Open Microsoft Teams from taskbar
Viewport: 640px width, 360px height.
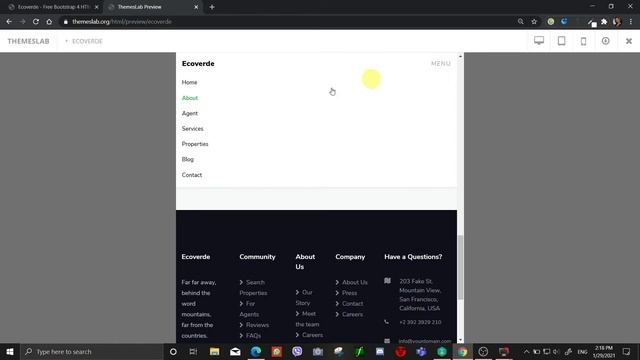421,351
